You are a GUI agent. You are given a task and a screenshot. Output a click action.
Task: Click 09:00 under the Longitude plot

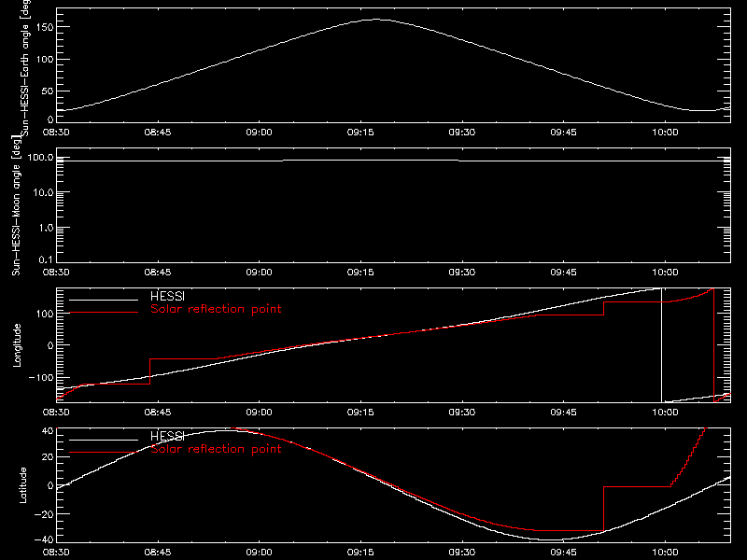pos(259,412)
